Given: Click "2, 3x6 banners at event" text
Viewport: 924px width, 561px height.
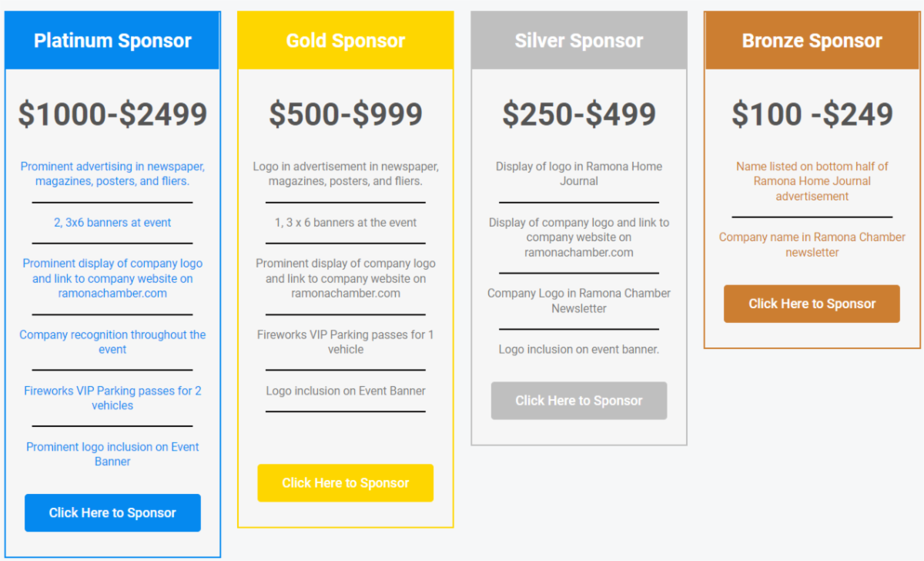Looking at the screenshot, I should pyautogui.click(x=112, y=223).
